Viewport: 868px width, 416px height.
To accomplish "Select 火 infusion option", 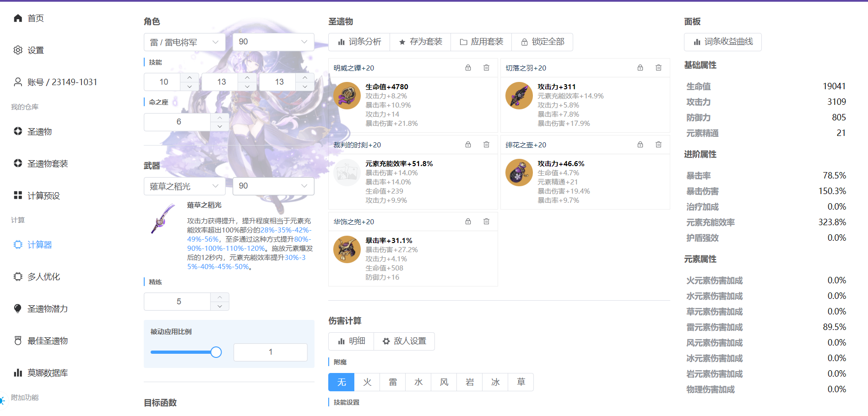I will 367,382.
